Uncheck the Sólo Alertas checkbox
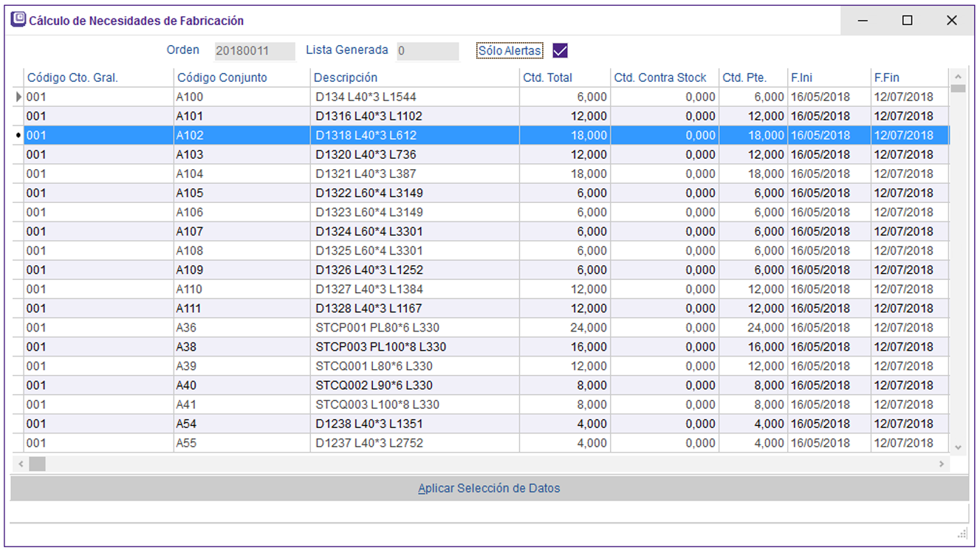This screenshot has height=550, width=980. click(560, 51)
